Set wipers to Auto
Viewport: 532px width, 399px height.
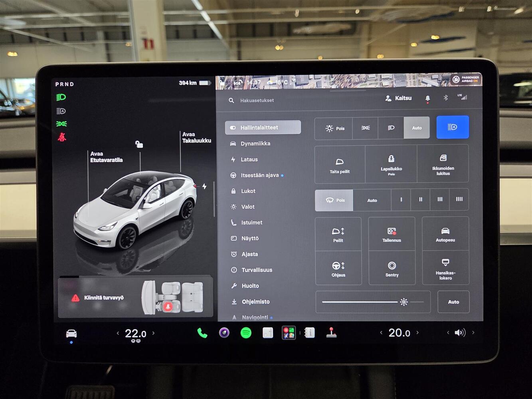point(372,200)
